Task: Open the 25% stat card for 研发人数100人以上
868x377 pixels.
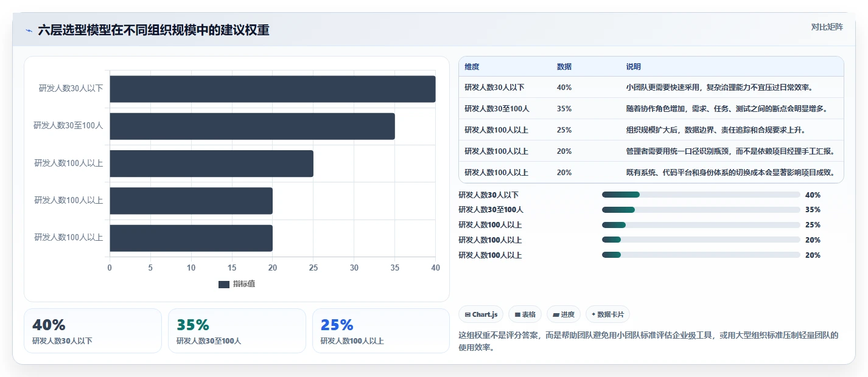Action: pos(381,331)
